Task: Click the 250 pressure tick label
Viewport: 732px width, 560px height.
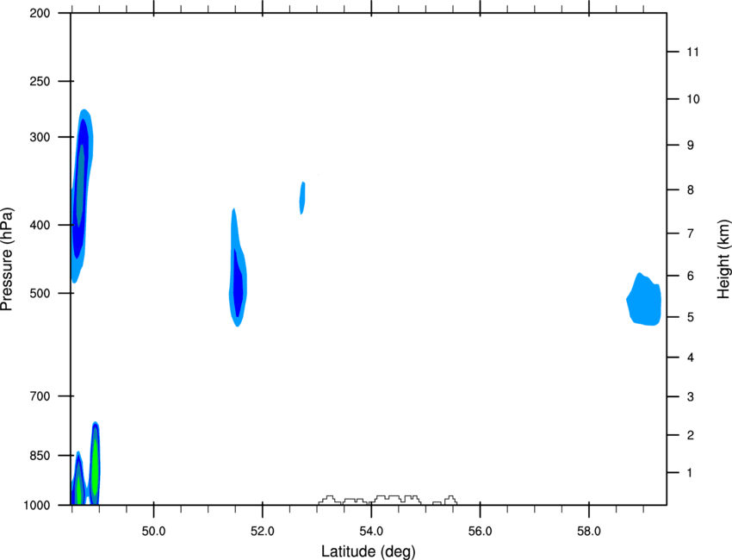Action: point(40,81)
